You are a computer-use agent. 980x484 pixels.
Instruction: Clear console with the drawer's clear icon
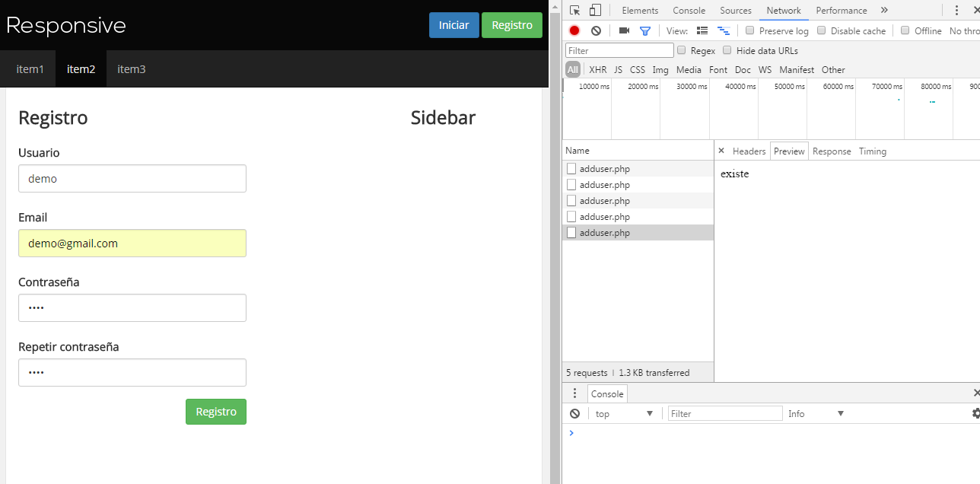pyautogui.click(x=575, y=413)
